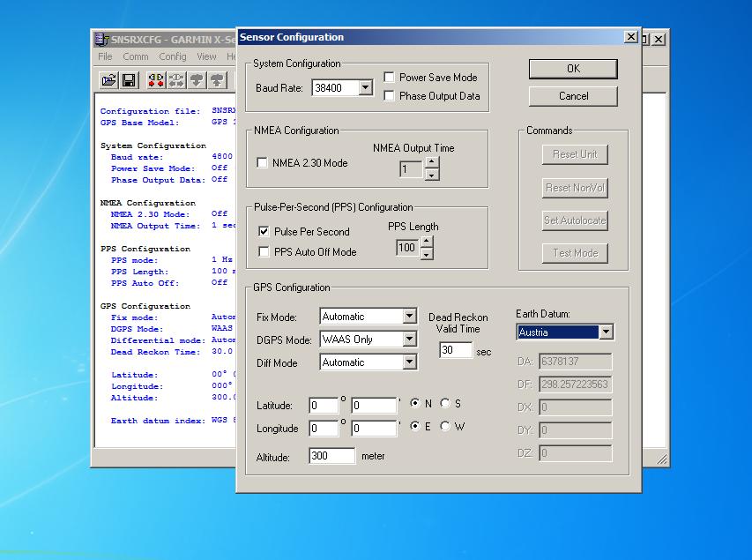Viewport: 752px width, 560px height.
Task: Open the View menu
Action: 206,56
